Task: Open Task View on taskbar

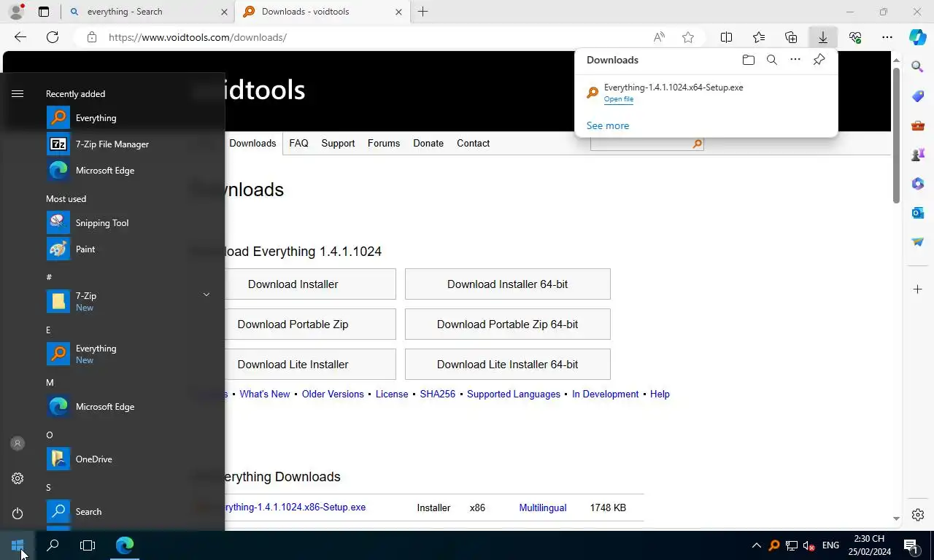Action: [x=88, y=545]
